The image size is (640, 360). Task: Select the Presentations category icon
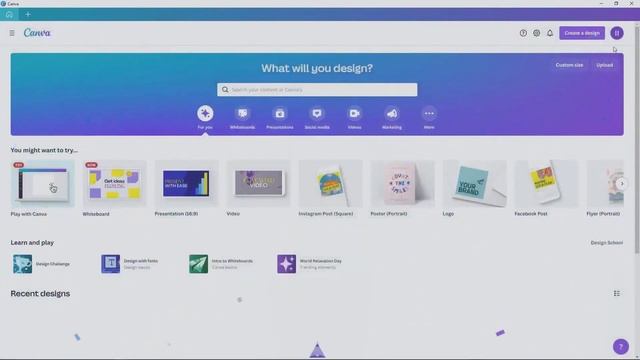[280, 113]
